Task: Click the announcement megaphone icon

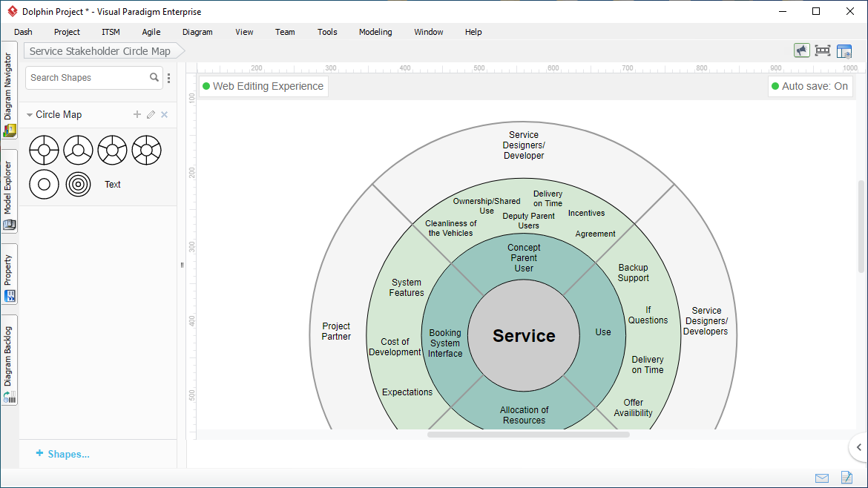Action: (x=801, y=51)
